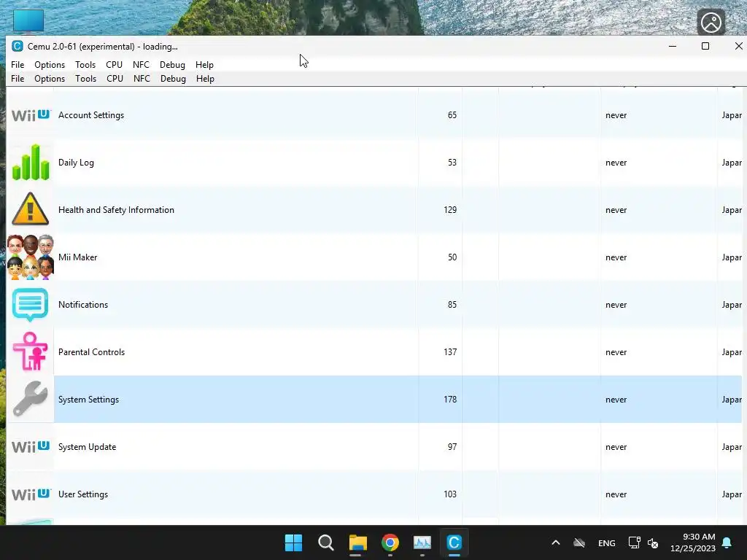Click 'never' in the Mii Maker row

coord(616,257)
